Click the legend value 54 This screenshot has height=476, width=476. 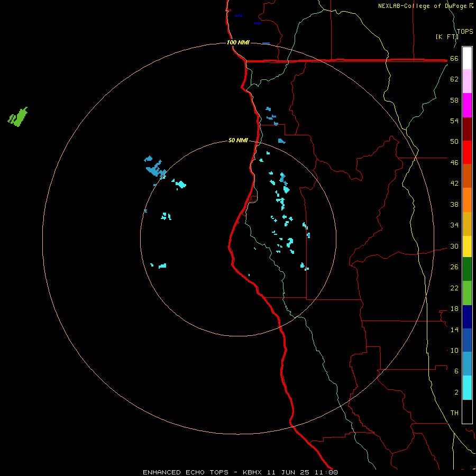click(x=454, y=121)
